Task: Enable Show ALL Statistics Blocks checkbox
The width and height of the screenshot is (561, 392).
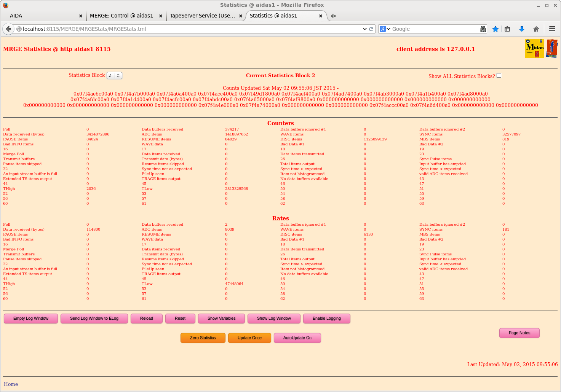Action: pyautogui.click(x=499, y=75)
